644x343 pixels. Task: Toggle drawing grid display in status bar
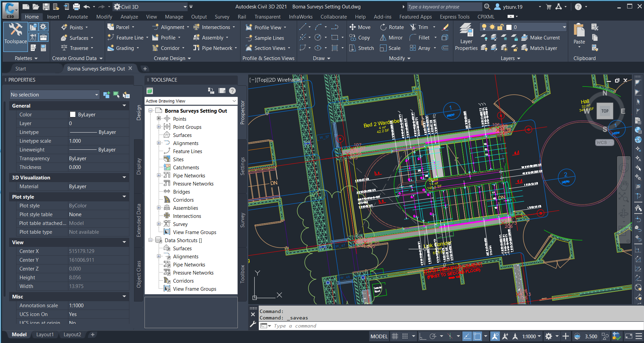tap(395, 336)
